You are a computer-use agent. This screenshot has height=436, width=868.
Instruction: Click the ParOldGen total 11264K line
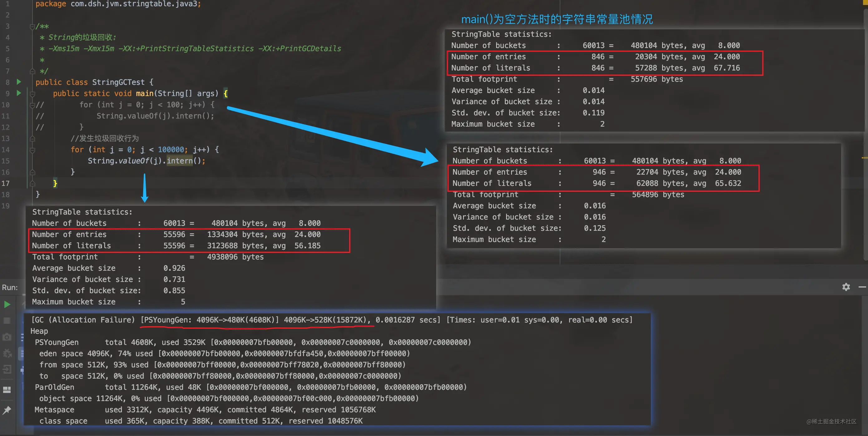(251, 387)
